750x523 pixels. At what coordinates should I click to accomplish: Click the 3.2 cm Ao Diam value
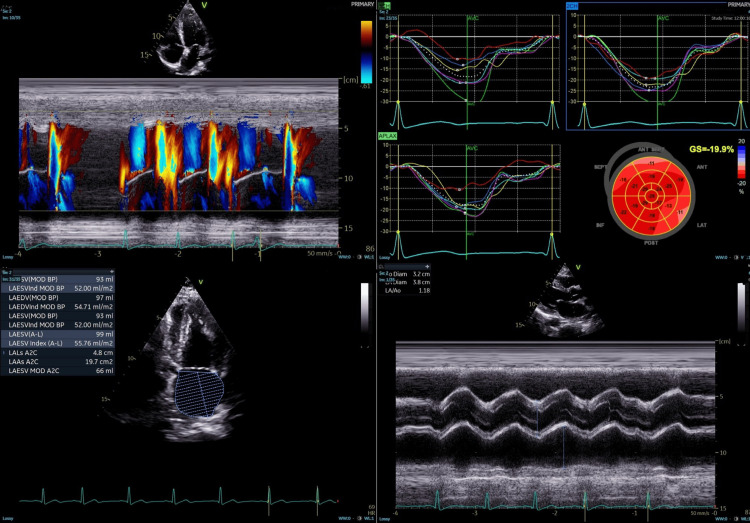point(421,274)
